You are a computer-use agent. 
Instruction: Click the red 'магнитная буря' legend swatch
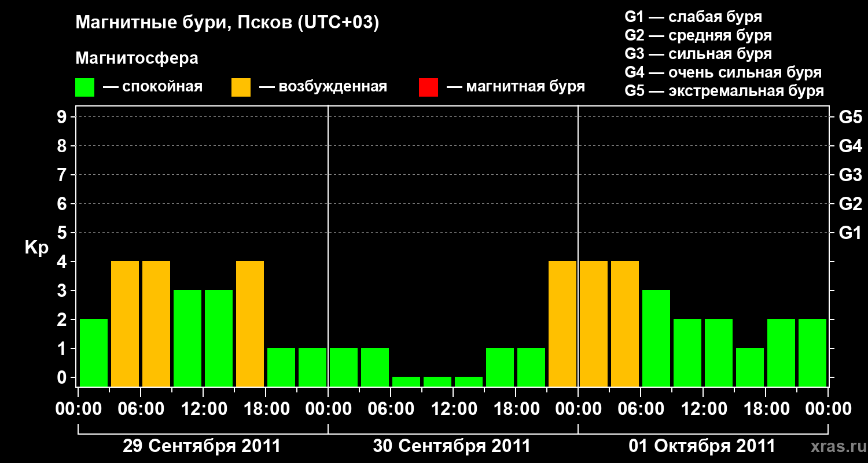[428, 87]
